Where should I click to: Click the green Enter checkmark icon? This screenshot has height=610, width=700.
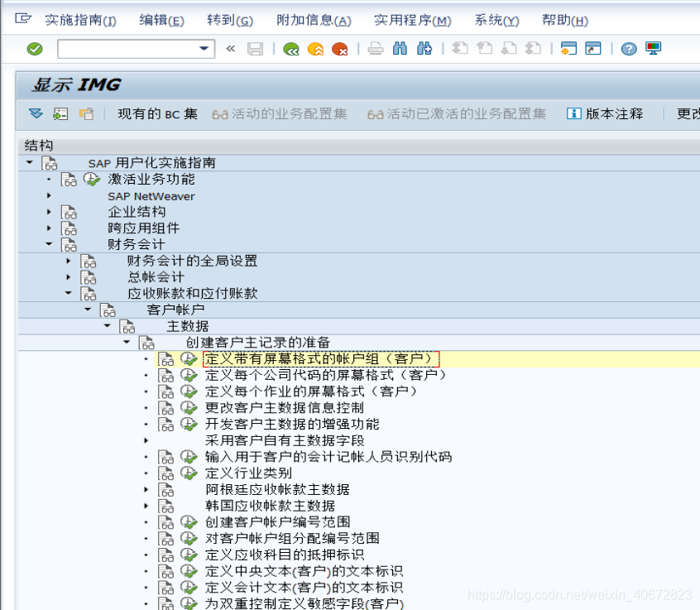point(35,49)
